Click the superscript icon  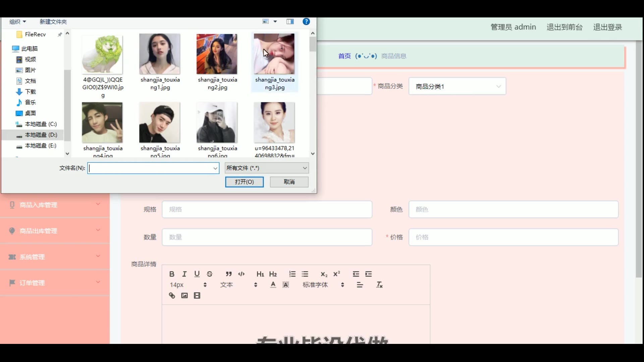[336, 274]
